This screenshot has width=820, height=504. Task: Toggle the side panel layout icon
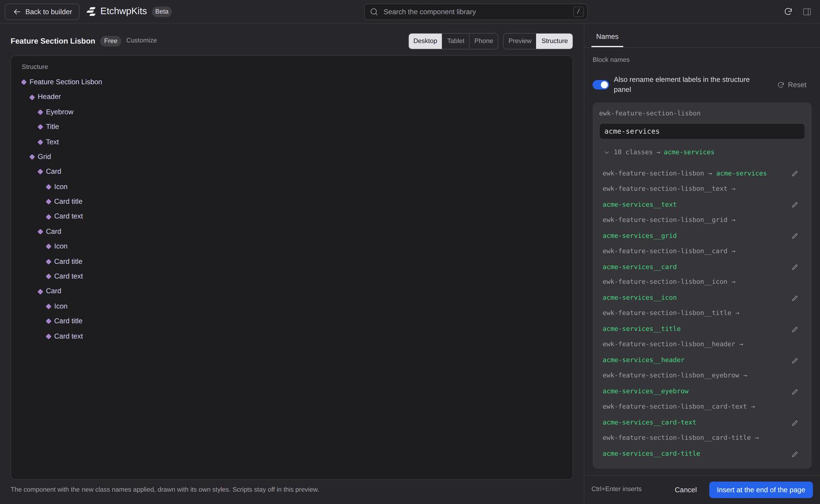pyautogui.click(x=807, y=12)
